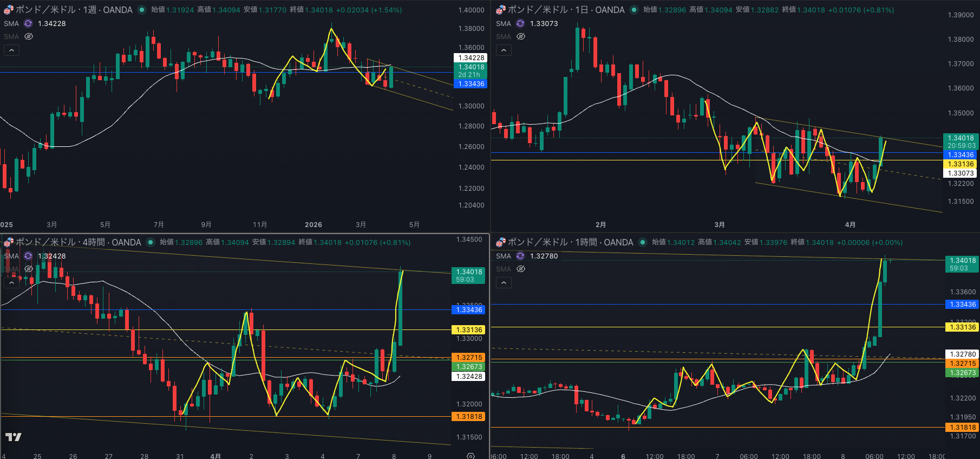The width and height of the screenshot is (980, 459).
Task: Show the hidden SMA on weekly chart
Action: pos(29,36)
